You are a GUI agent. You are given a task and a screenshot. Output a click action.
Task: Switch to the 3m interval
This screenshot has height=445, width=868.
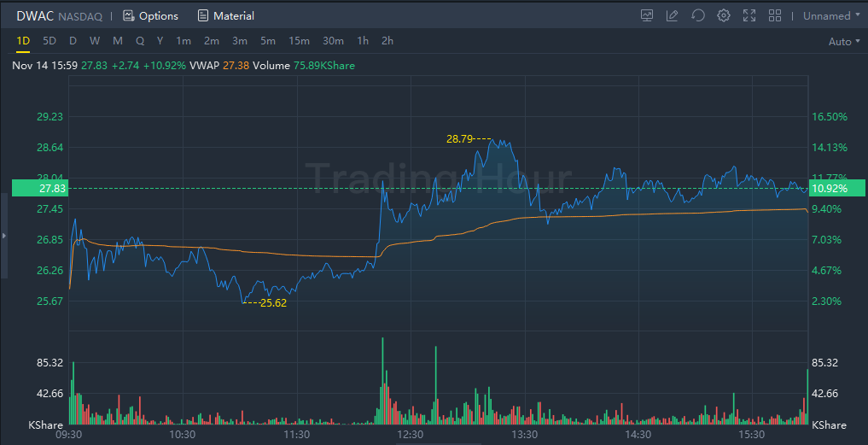click(240, 41)
